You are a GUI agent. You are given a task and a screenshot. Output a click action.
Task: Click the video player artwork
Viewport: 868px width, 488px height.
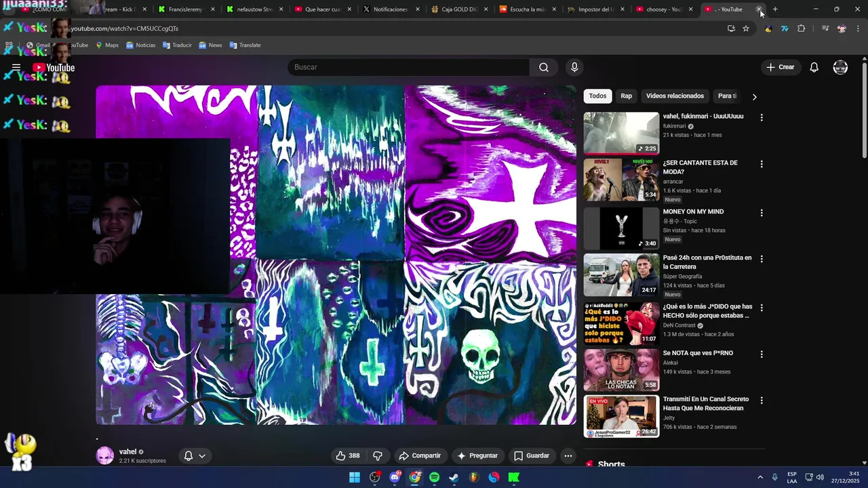tap(336, 255)
